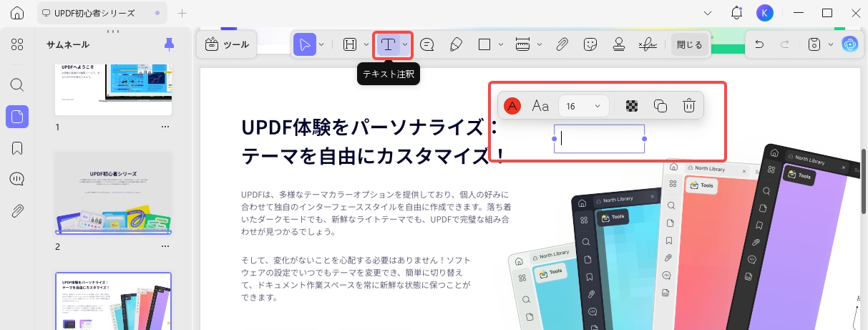
Task: Expand the tab list chevron in title bar
Action: click(x=708, y=13)
